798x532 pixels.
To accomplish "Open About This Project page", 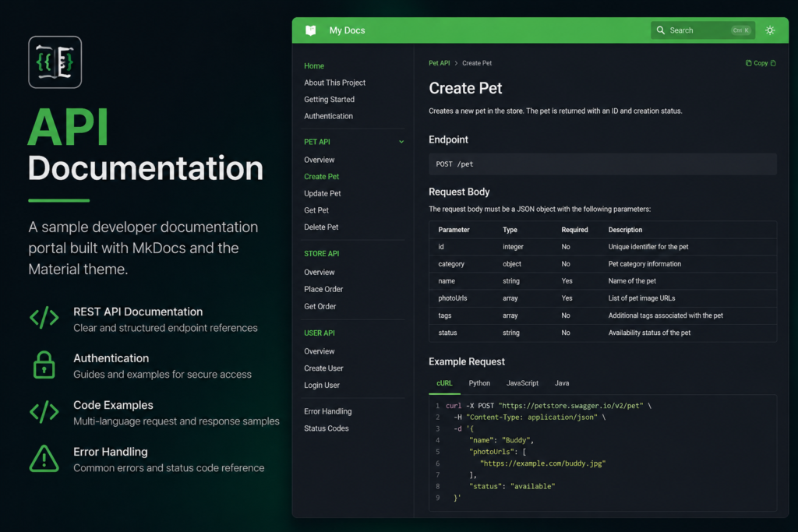I will coord(335,83).
